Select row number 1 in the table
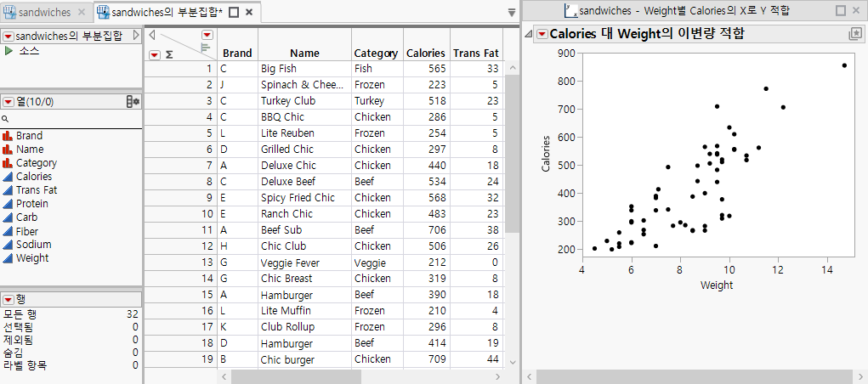Viewport: 868px width, 384px height. (180, 69)
